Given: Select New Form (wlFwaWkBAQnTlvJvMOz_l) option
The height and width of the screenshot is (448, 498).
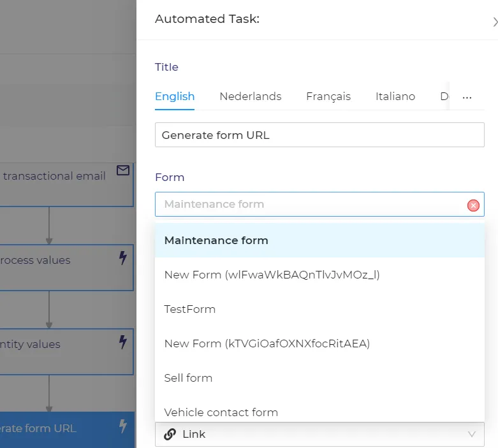Looking at the screenshot, I should (x=319, y=275).
